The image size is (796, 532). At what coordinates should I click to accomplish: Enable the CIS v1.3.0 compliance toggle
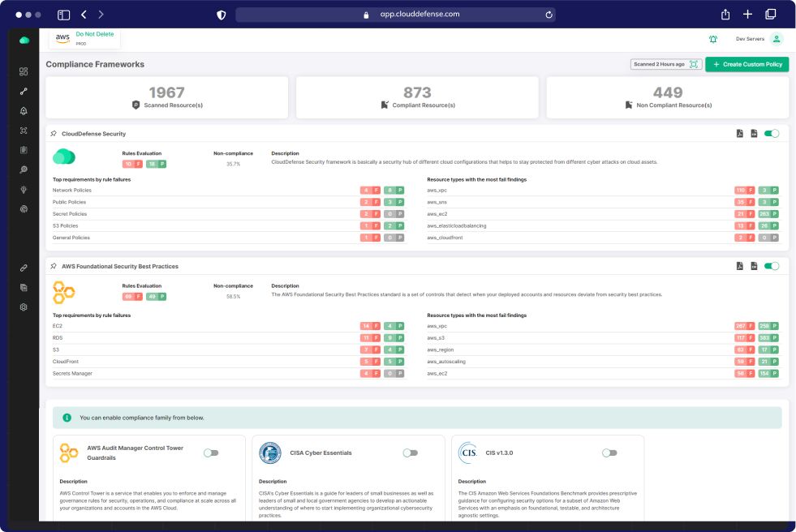(x=609, y=453)
